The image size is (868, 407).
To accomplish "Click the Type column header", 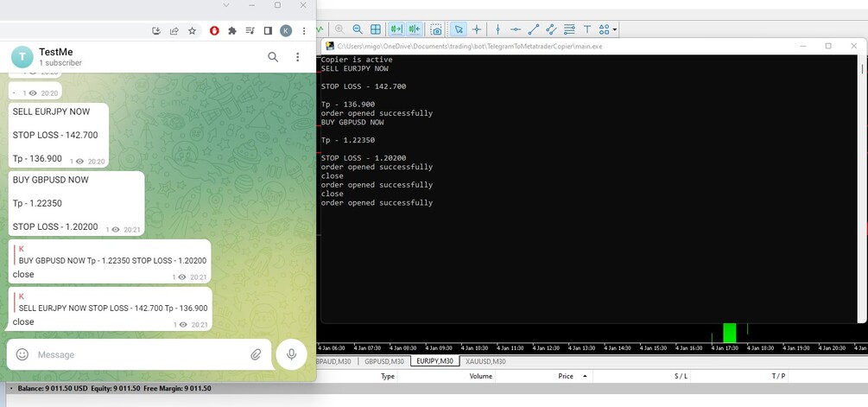I will pyautogui.click(x=388, y=376).
